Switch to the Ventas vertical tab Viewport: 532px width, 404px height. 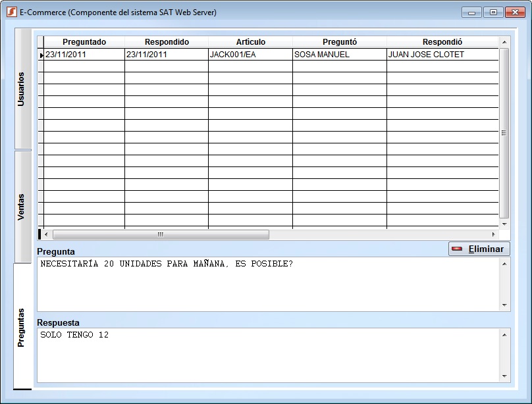tap(22, 207)
